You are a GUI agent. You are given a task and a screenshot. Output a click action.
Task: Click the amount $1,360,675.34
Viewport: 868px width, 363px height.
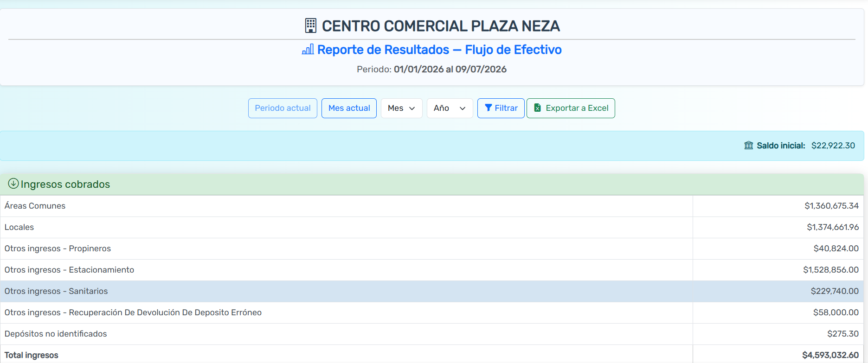tap(832, 206)
